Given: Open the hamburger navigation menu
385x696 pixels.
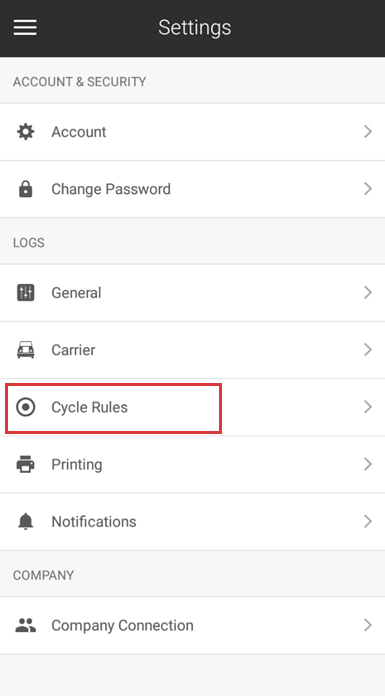Looking at the screenshot, I should 25,28.
